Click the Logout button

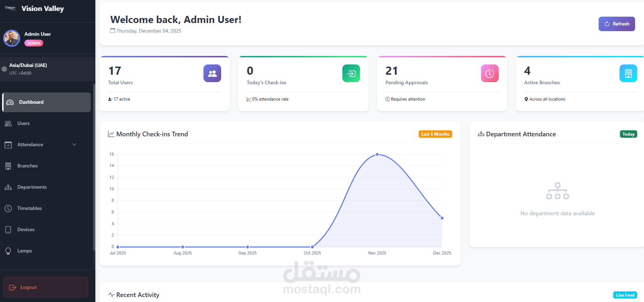tap(46, 287)
